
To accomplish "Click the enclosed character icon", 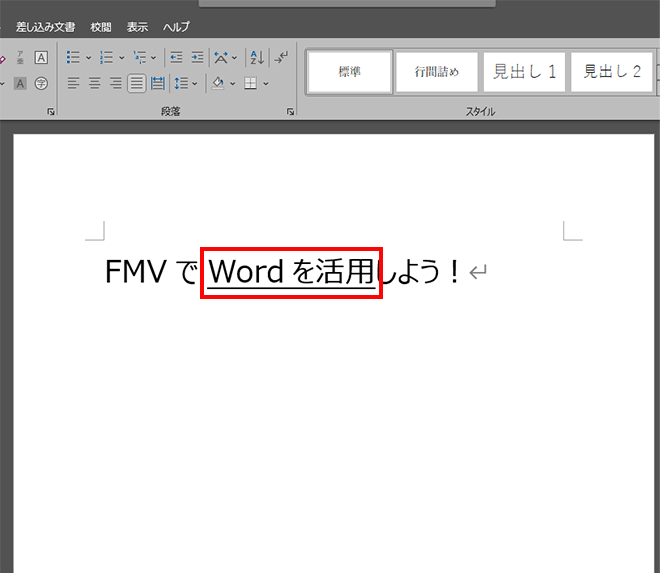I will 41,83.
